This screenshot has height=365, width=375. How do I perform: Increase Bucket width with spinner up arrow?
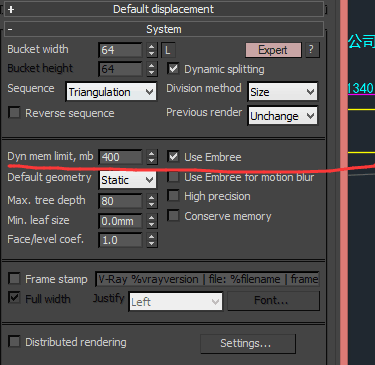click(x=152, y=46)
